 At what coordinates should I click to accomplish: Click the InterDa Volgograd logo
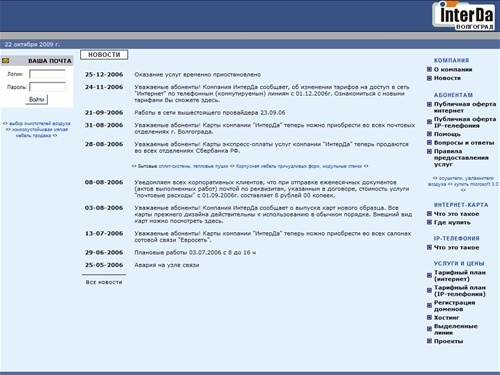(x=464, y=15)
